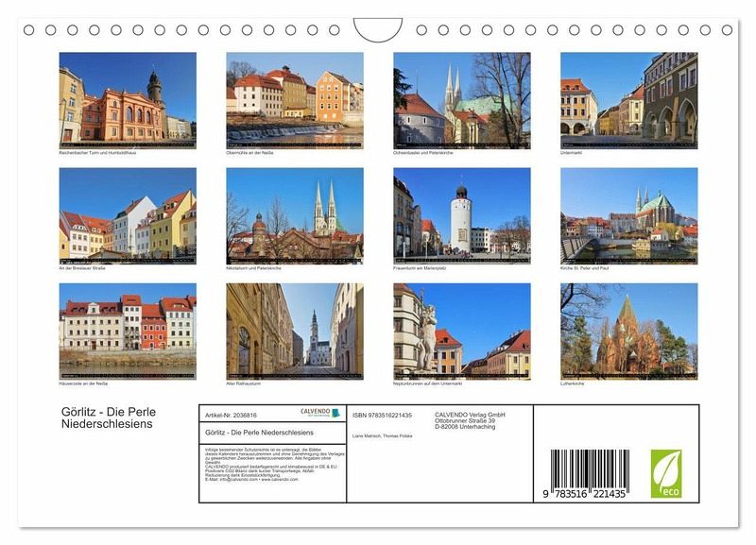This screenshot has width=756, height=545.
Task: Open the Obermühle an der Neiße photo
Action: 295,100
